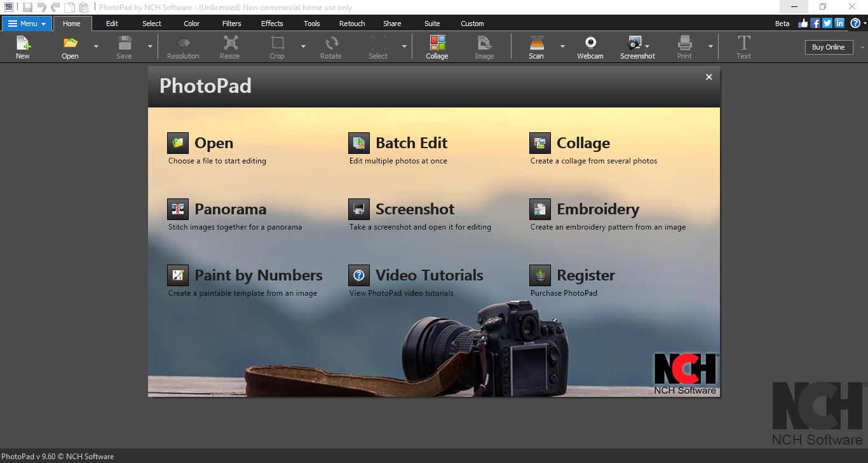This screenshot has height=463, width=868.
Task: Expand the Save dropdown arrow
Action: (x=150, y=46)
